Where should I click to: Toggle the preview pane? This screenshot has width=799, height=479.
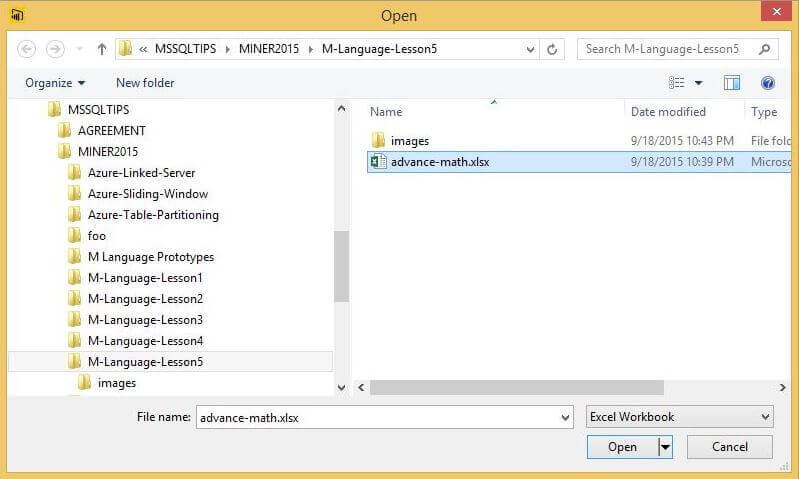tap(732, 83)
